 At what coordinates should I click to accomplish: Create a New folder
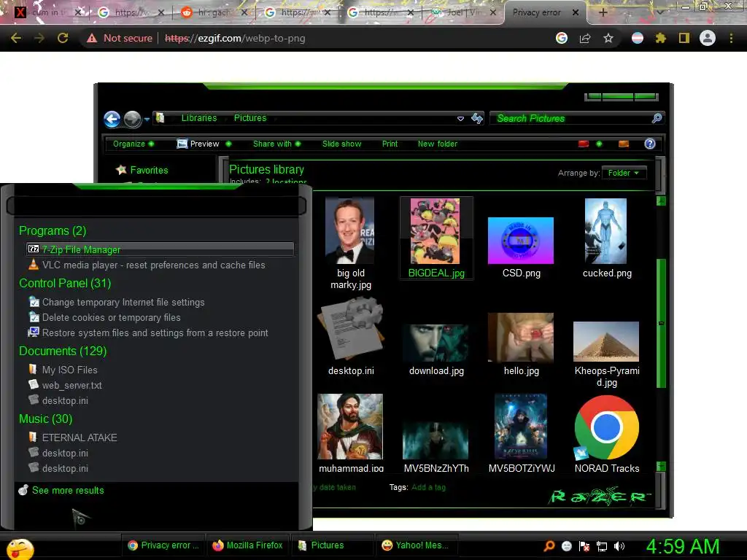438,144
